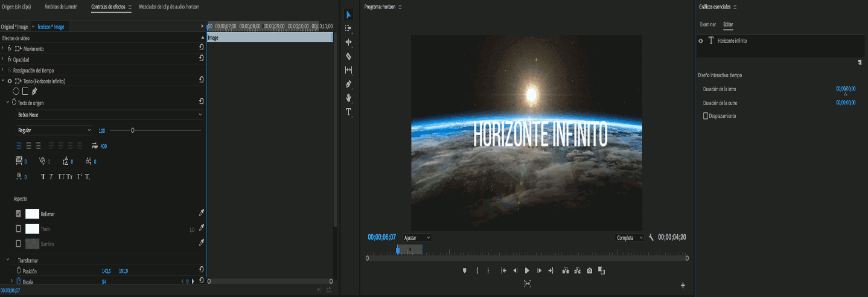
Task: Expand the Escala property
Action: (11, 281)
